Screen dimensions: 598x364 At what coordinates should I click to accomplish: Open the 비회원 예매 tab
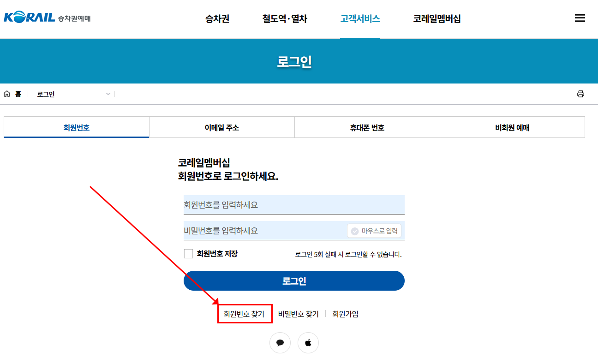512,127
